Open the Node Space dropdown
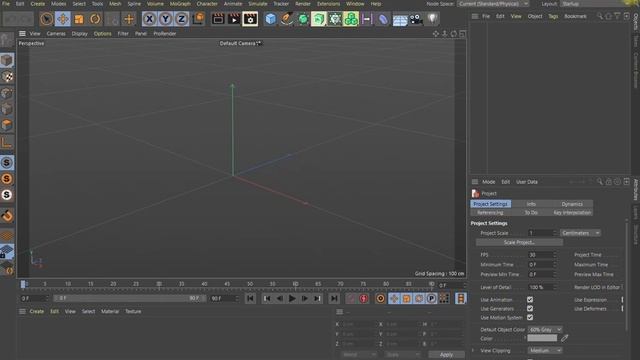The width and height of the screenshot is (640, 360). click(x=493, y=4)
